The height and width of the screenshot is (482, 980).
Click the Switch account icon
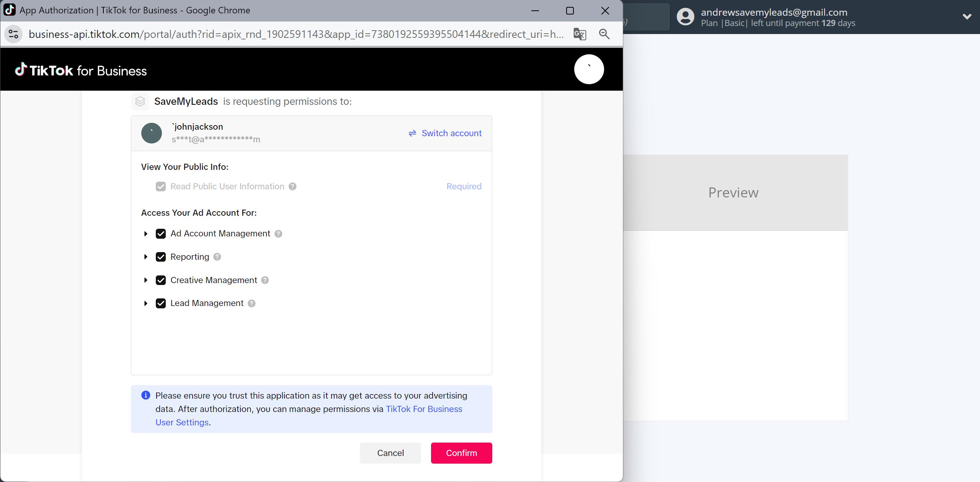[x=413, y=133]
